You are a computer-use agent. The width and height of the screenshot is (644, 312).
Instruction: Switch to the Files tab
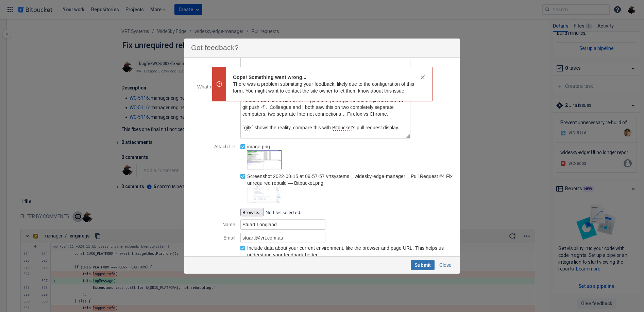(582, 26)
